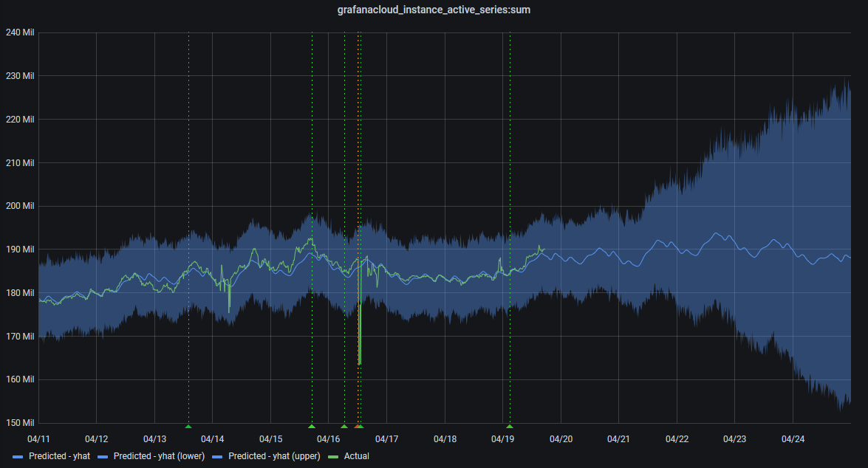Click the annotation triangle left of 04/16

[x=312, y=427]
